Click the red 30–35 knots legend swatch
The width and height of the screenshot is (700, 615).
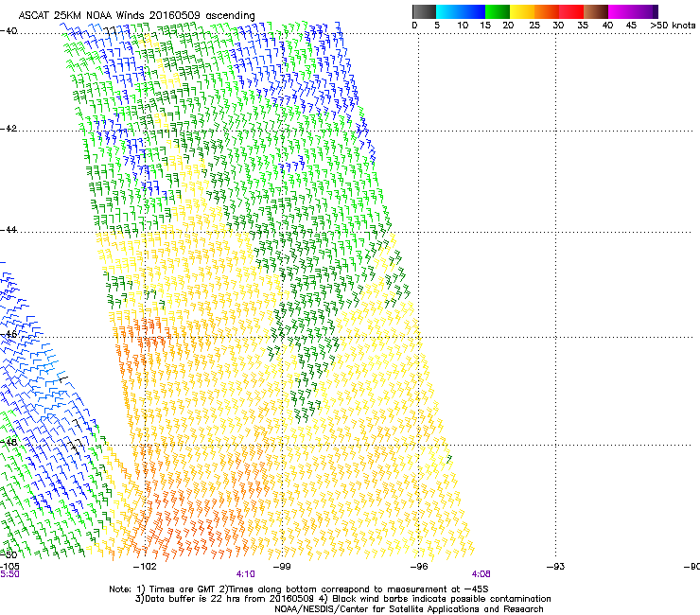click(x=571, y=11)
